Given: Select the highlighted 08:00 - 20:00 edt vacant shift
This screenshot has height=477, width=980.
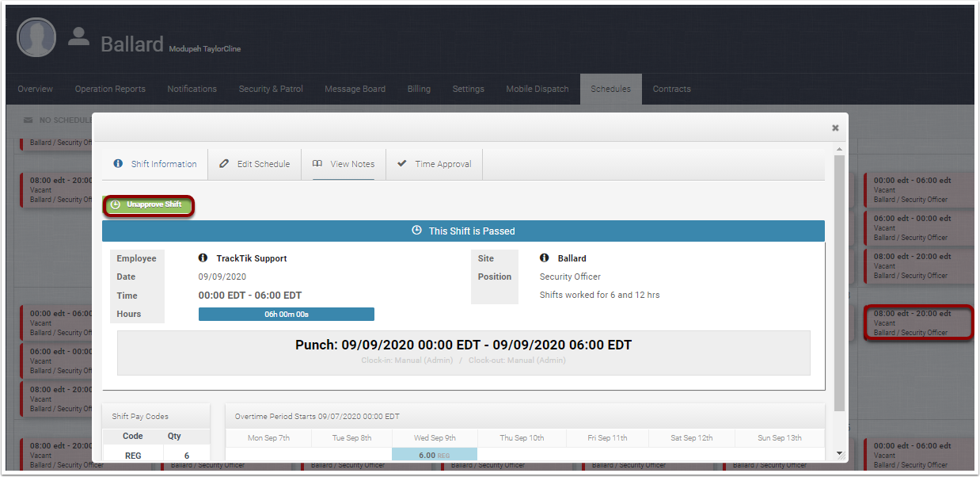Looking at the screenshot, I should tap(918, 322).
